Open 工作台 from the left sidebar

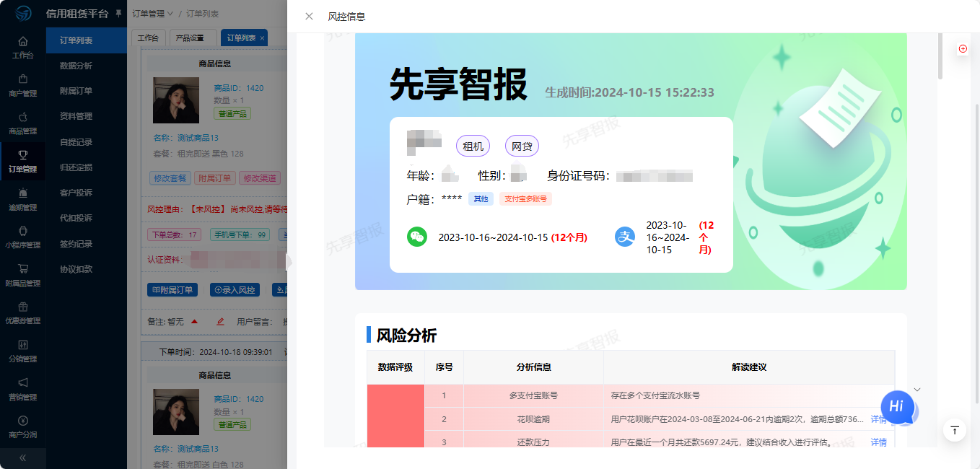tap(23, 47)
